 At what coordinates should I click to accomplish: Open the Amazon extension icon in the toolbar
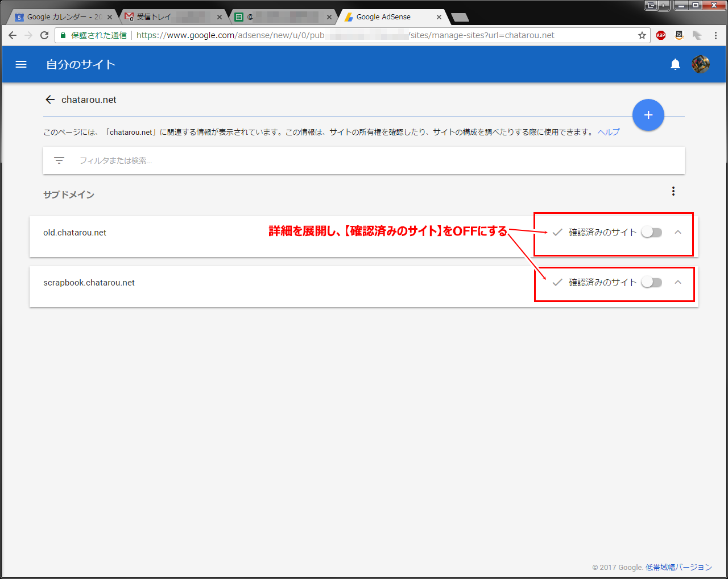pyautogui.click(x=679, y=35)
